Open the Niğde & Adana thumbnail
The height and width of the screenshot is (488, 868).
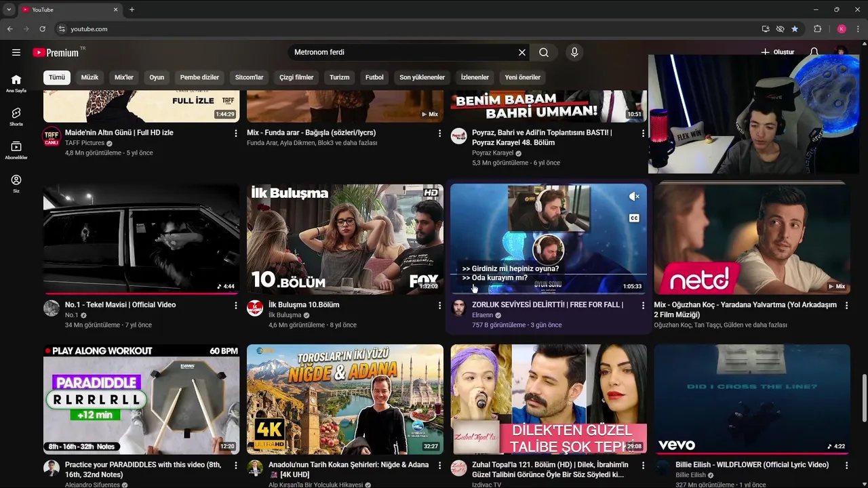click(x=345, y=399)
